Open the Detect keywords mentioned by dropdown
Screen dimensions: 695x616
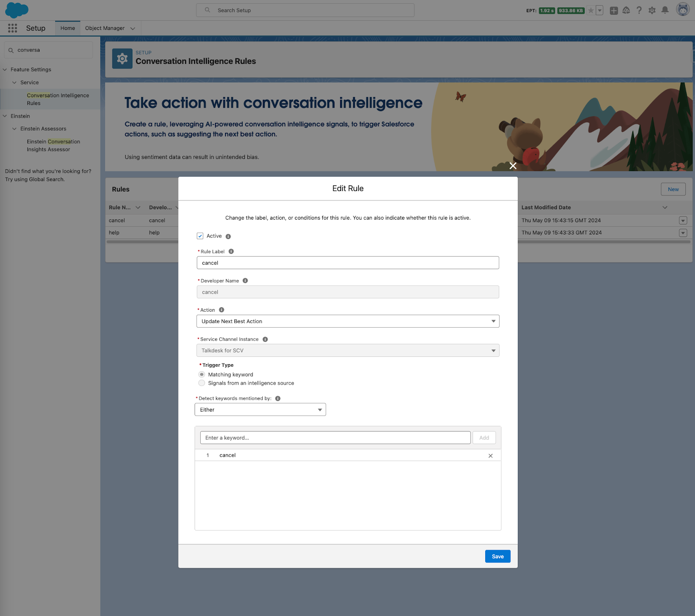260,410
